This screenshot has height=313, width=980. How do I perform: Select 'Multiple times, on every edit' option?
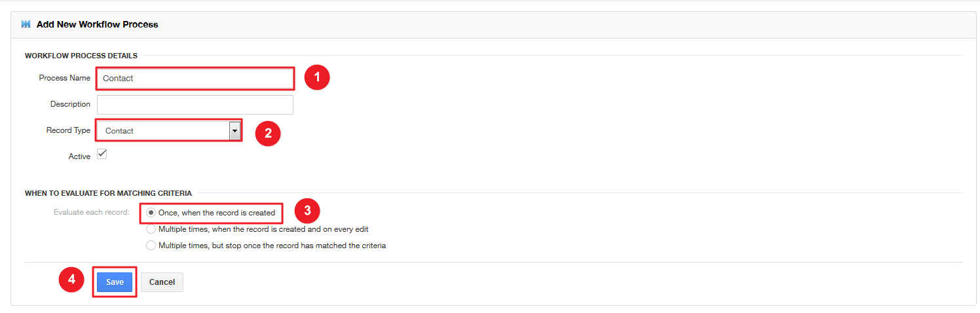151,229
